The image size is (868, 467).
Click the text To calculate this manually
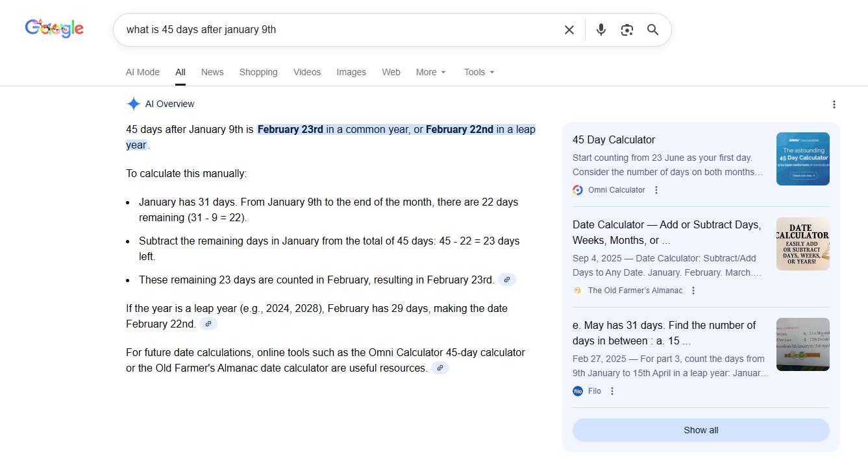(186, 174)
